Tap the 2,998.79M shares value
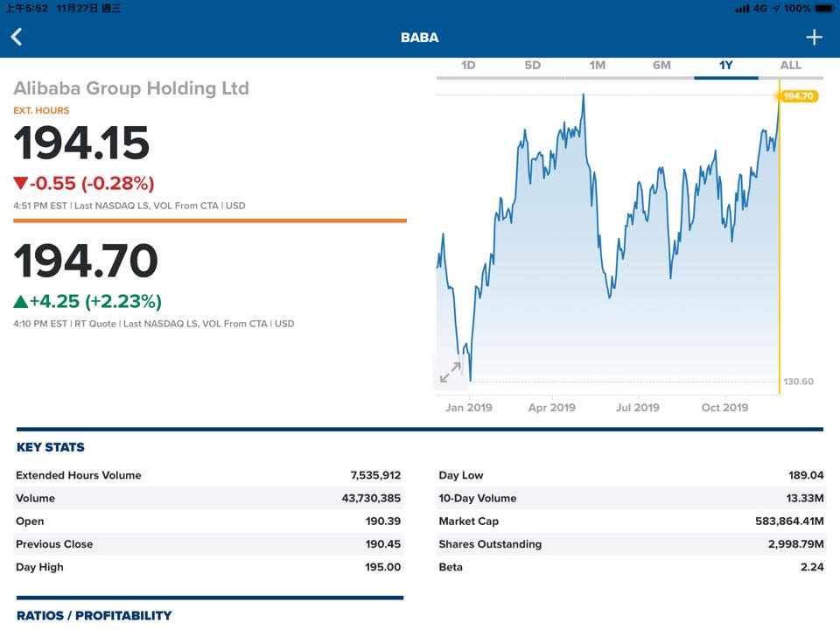The height and width of the screenshot is (630, 840). (796, 544)
